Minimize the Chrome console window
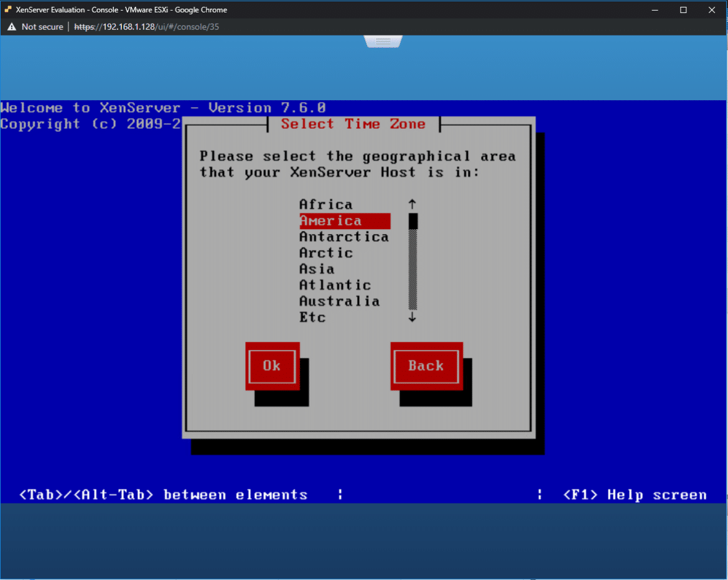Image resolution: width=728 pixels, height=580 pixels. point(655,10)
